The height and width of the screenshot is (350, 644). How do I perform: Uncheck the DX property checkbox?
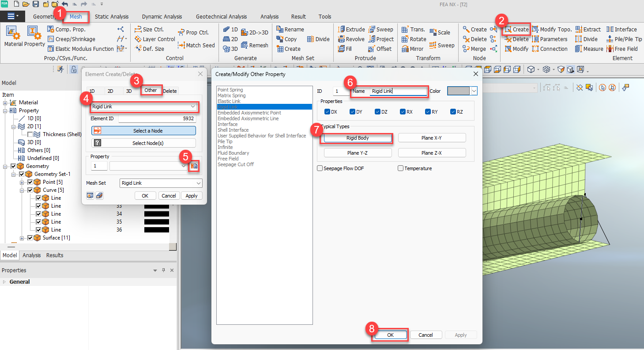pos(327,112)
